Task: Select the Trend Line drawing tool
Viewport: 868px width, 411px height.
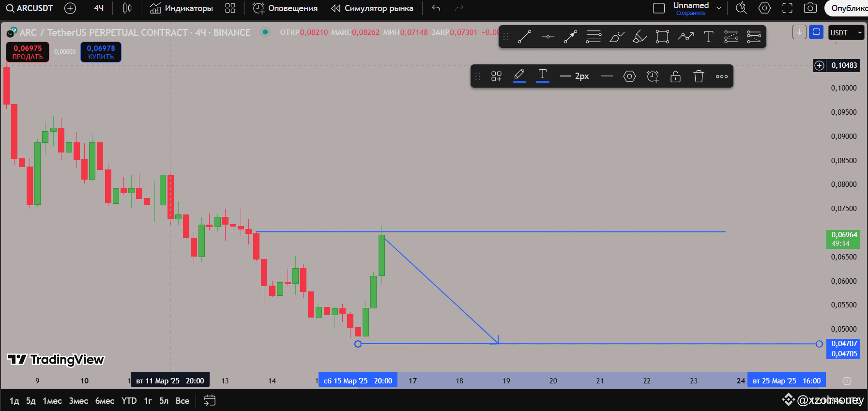Action: [524, 37]
